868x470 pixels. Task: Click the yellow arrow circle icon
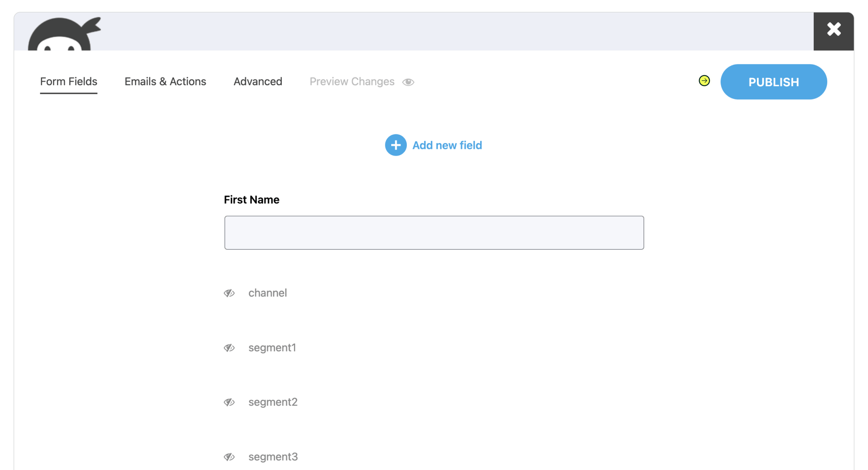pos(704,81)
